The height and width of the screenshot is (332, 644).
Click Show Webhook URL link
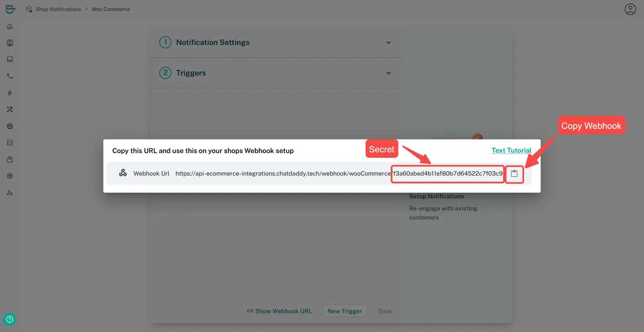(279, 311)
